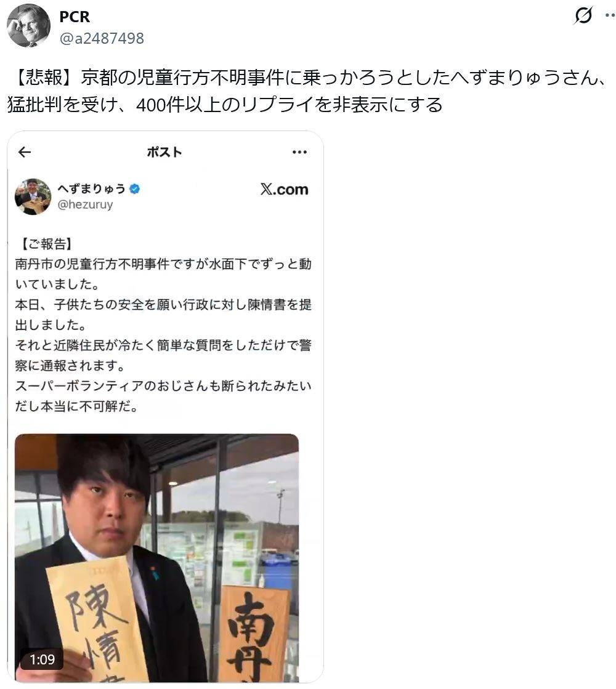Open the attached screenshot image
The width and height of the screenshot is (616, 689).
pos(165,407)
